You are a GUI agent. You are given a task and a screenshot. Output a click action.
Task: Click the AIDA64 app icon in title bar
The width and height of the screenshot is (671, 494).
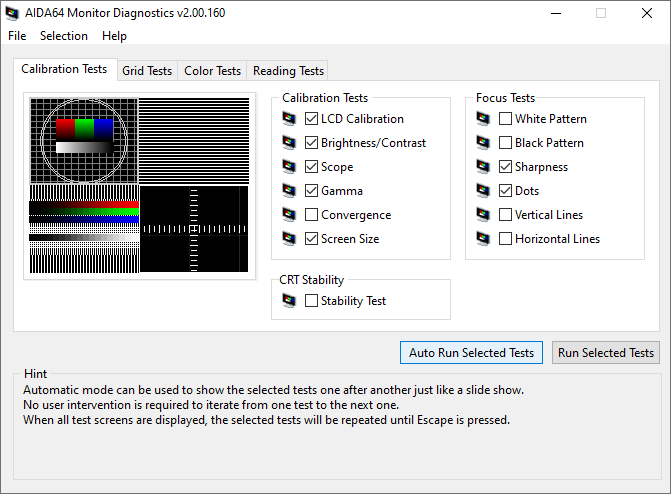pos(12,13)
